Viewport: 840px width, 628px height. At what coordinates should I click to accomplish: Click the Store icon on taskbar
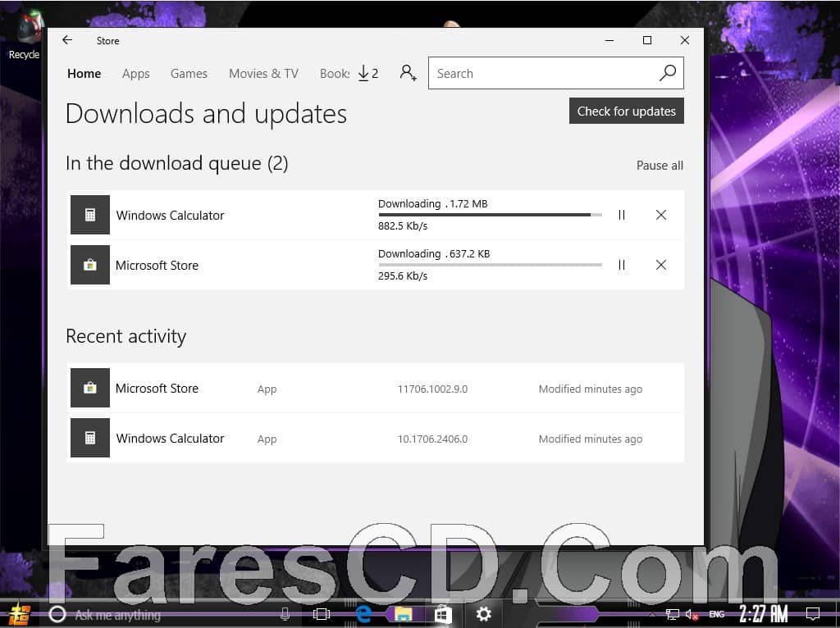coord(442,614)
